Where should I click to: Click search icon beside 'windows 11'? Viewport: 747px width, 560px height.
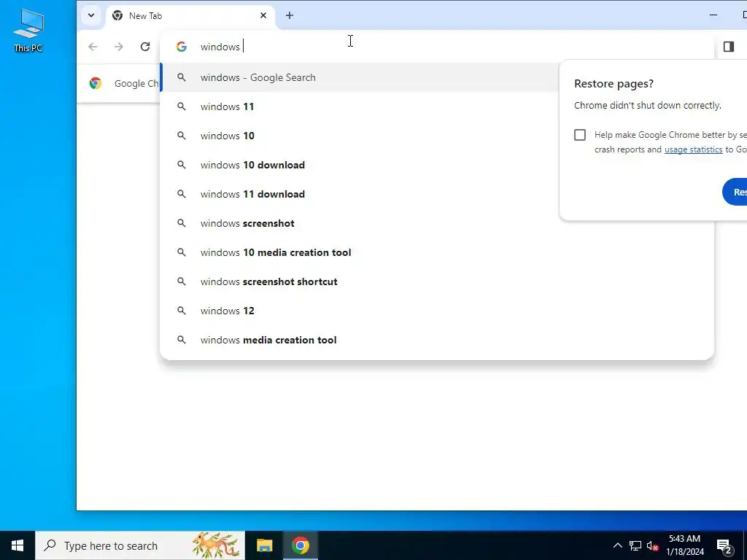click(182, 106)
